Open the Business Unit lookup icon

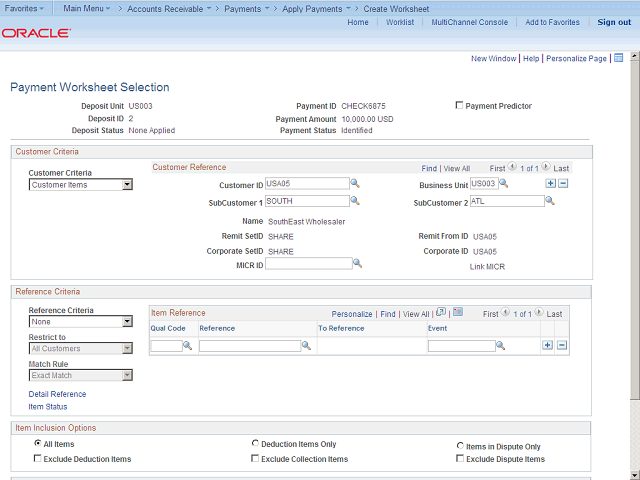(x=504, y=184)
